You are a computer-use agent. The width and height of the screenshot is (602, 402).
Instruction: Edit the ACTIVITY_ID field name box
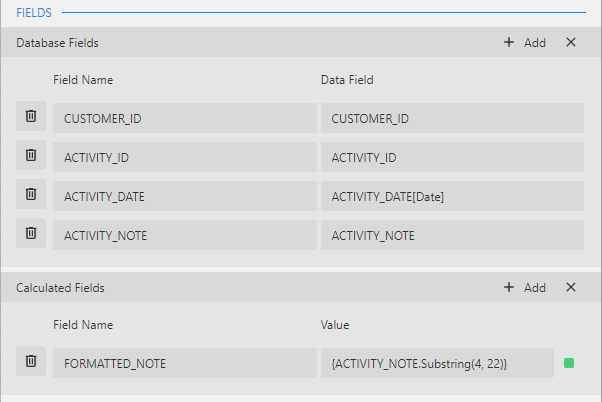[x=183, y=157]
